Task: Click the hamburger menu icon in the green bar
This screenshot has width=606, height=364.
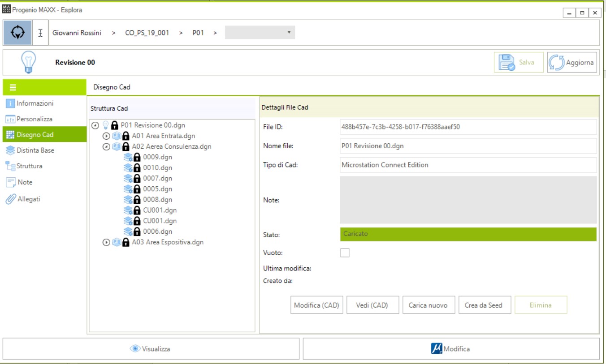Action: click(x=13, y=87)
